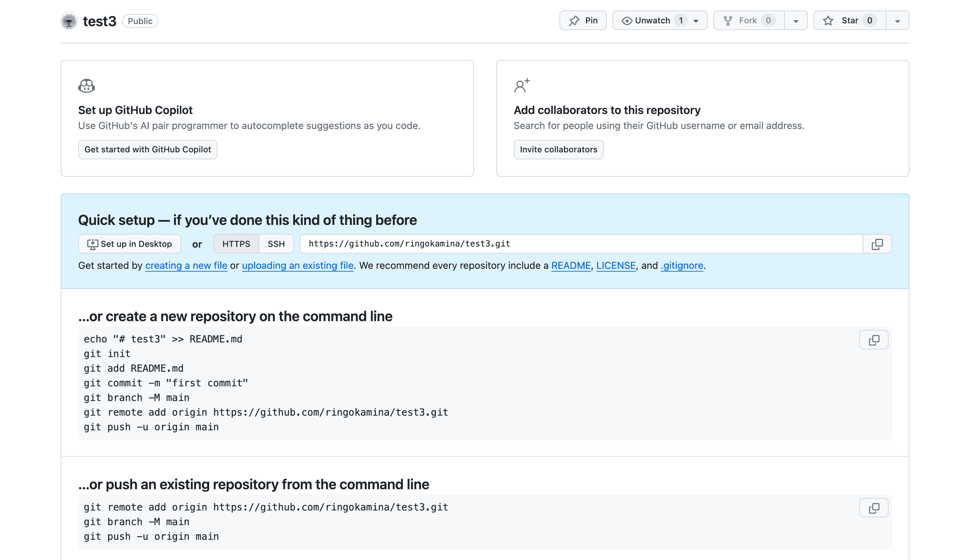
Task: Click the Quick setup heading
Action: (247, 220)
